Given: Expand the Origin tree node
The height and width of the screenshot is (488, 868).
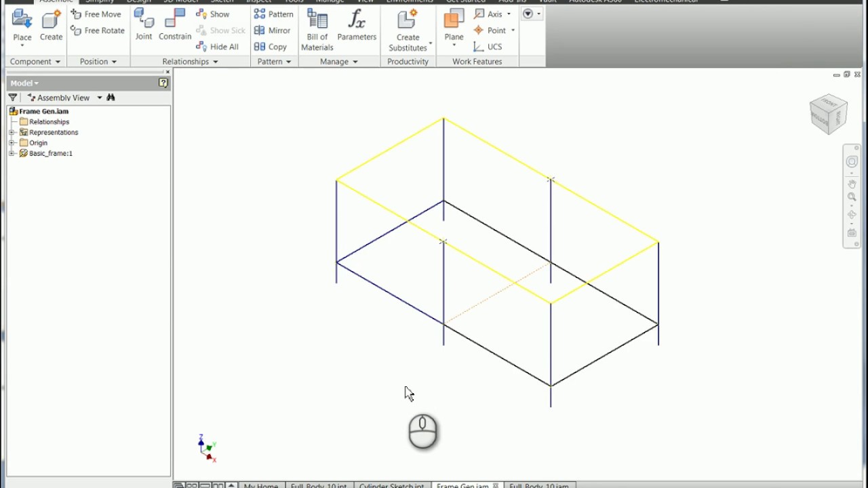Looking at the screenshot, I should point(12,143).
